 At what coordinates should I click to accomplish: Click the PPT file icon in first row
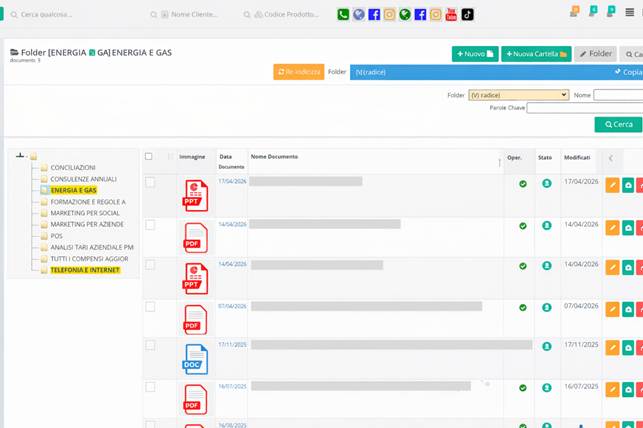[x=195, y=196]
